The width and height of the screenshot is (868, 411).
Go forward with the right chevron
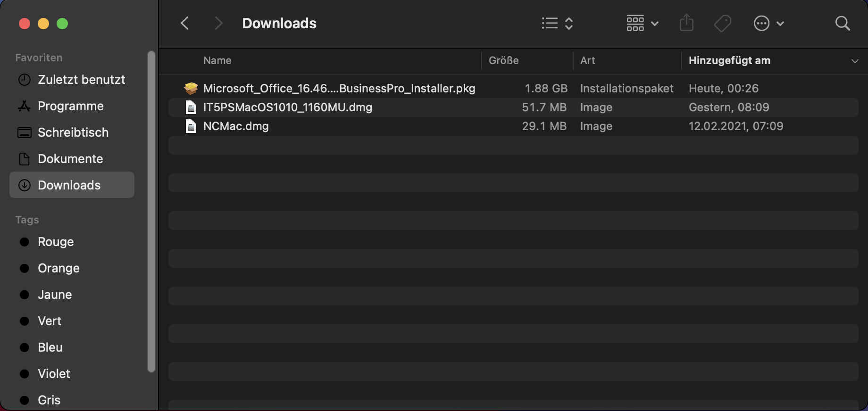point(218,23)
